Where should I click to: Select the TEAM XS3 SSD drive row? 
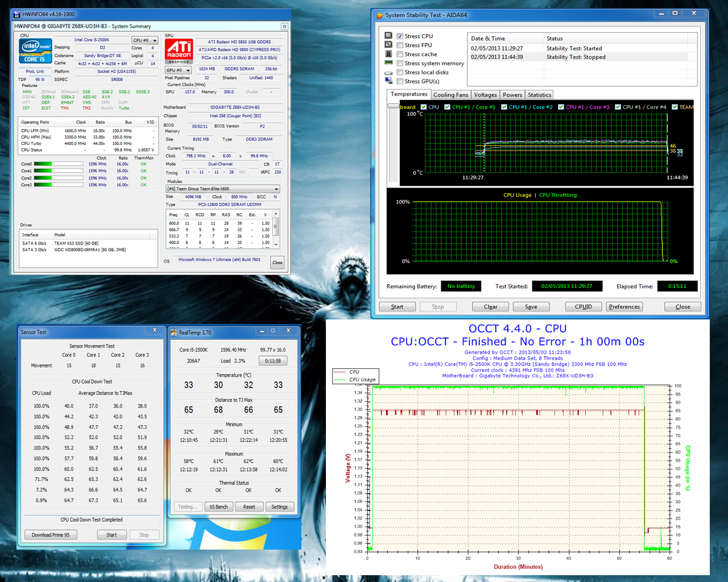(x=89, y=243)
